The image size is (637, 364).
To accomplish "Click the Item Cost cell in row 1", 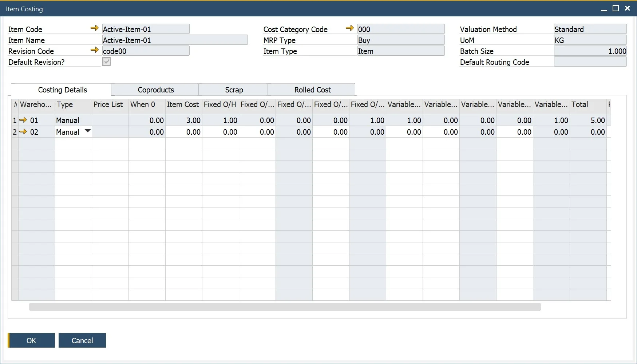I will (x=184, y=120).
